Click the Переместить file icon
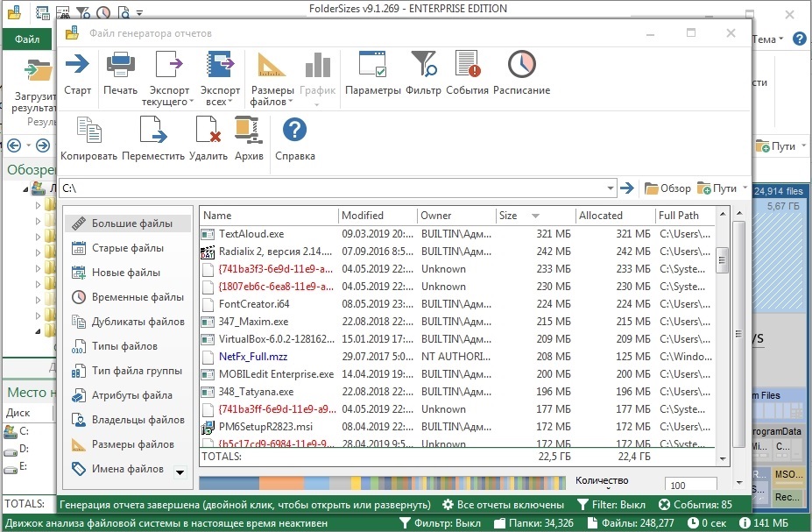Screen dimensions: 812x532 click(153, 130)
